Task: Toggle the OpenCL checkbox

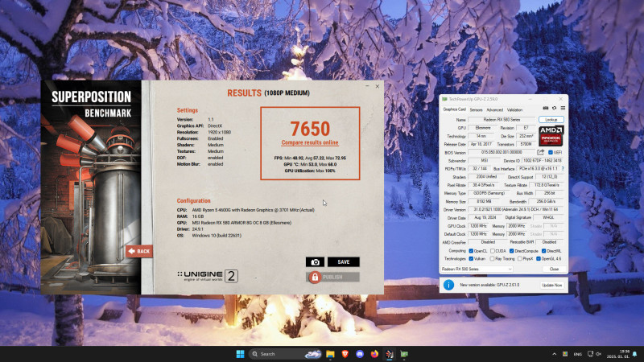Action: (x=471, y=251)
